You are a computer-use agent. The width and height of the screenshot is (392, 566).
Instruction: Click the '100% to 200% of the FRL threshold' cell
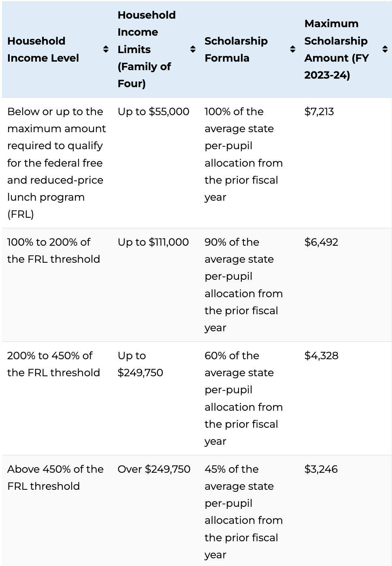coord(53,251)
